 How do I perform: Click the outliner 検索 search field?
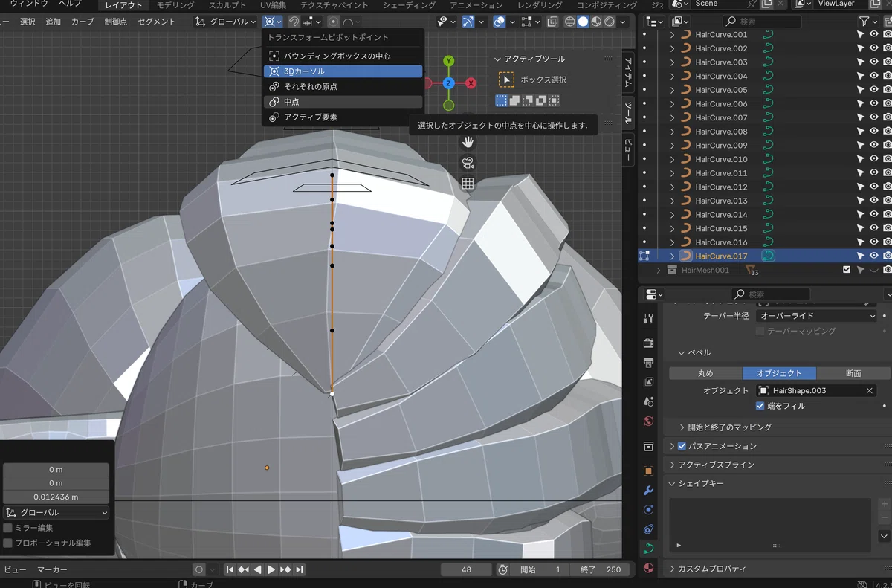(x=762, y=22)
